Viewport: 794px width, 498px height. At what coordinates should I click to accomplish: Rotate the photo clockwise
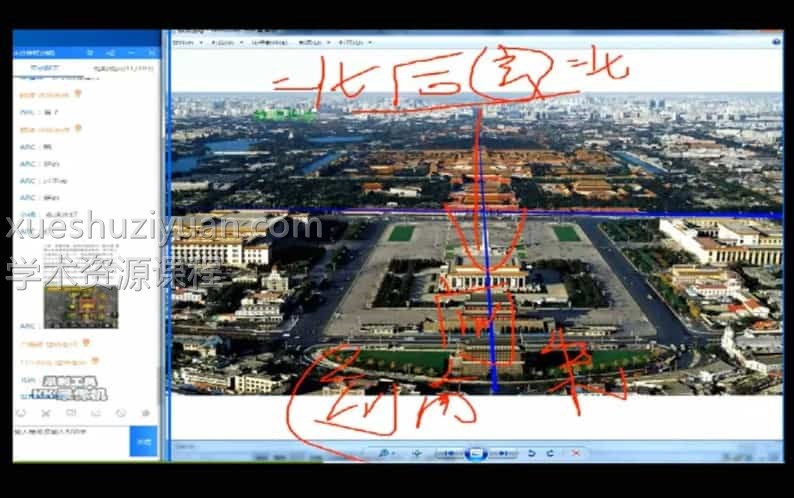(550, 454)
